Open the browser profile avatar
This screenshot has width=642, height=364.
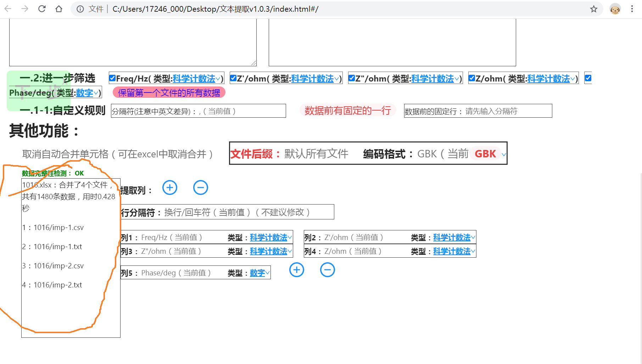(615, 9)
